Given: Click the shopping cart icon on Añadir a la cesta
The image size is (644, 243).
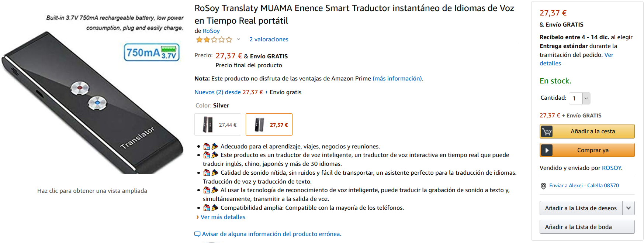Looking at the screenshot, I should pos(547,131).
